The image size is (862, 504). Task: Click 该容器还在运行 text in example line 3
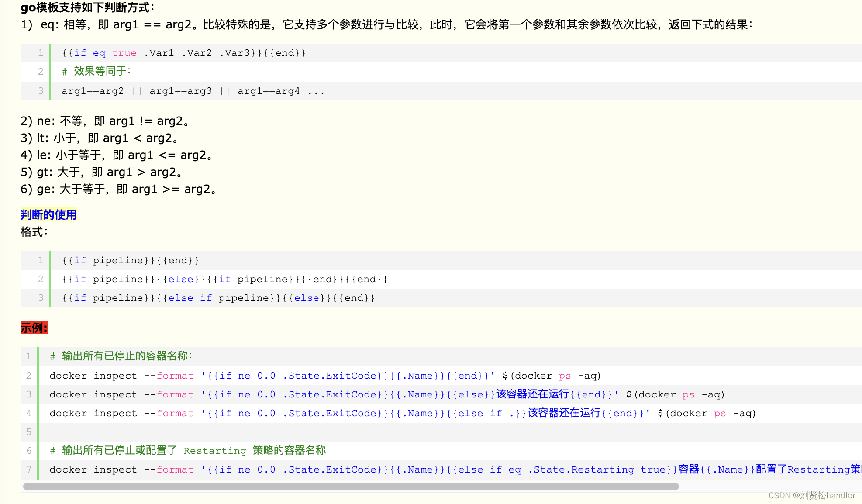tap(532, 394)
